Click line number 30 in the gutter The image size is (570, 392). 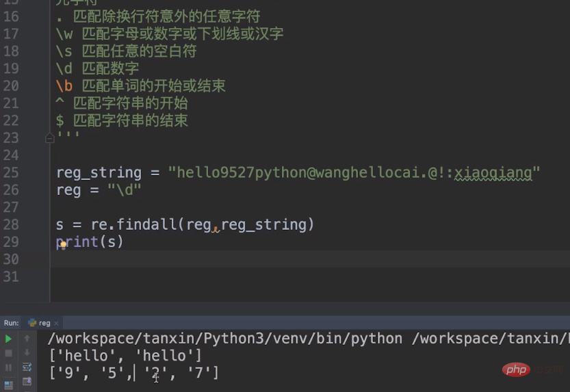[x=11, y=259]
